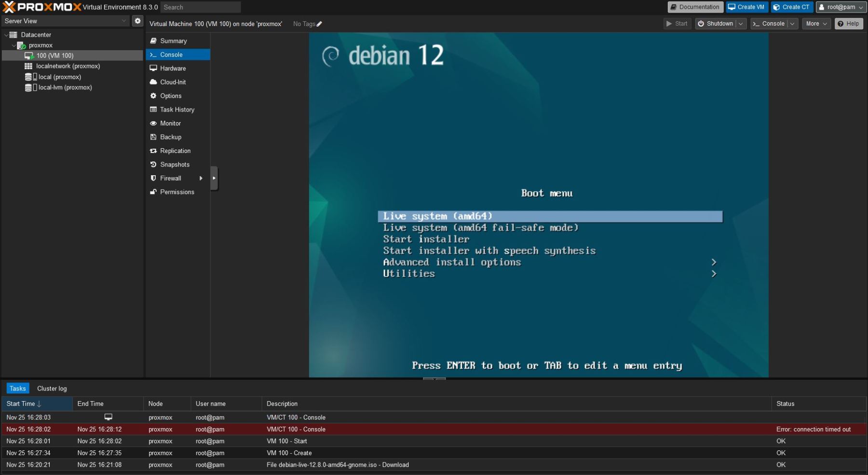Viewport: 868px width, 475px height.
Task: Expand the Shutdown dropdown arrow
Action: click(x=741, y=24)
